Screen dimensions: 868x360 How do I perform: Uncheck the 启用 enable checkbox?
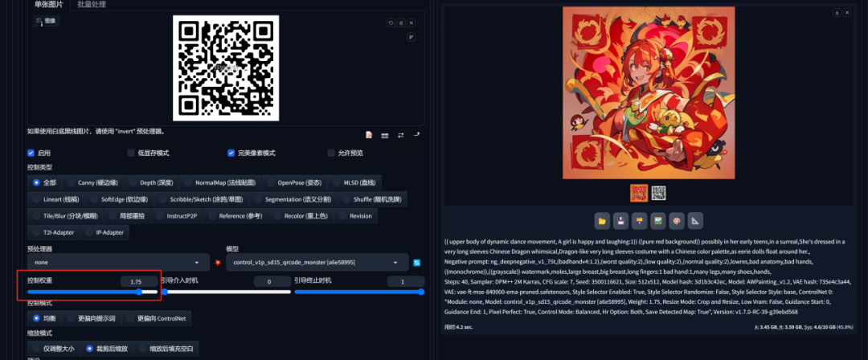pos(31,153)
